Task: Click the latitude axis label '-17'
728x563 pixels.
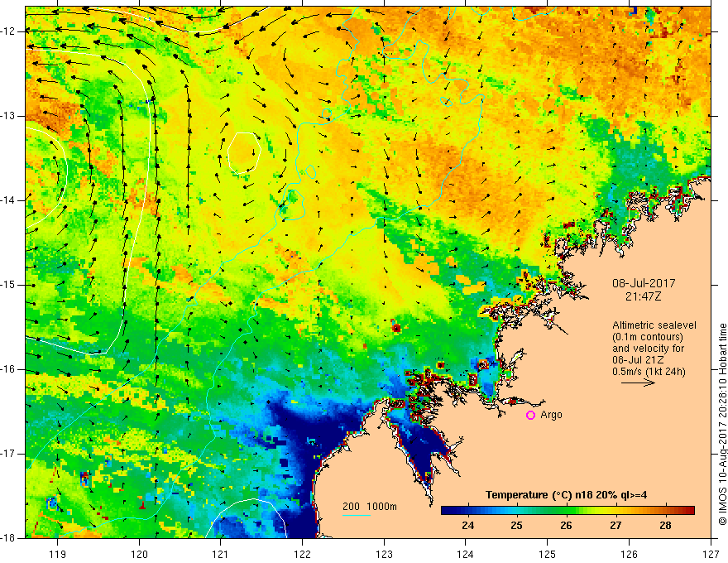Action: coord(8,454)
